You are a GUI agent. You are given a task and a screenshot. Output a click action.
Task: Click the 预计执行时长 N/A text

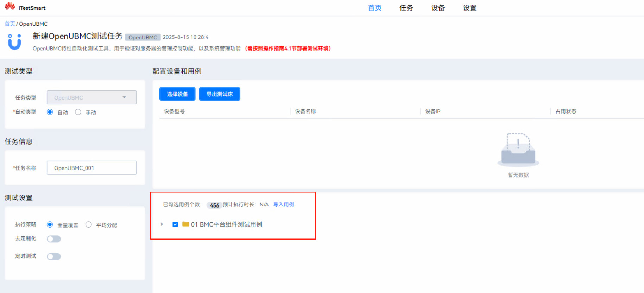coord(246,204)
